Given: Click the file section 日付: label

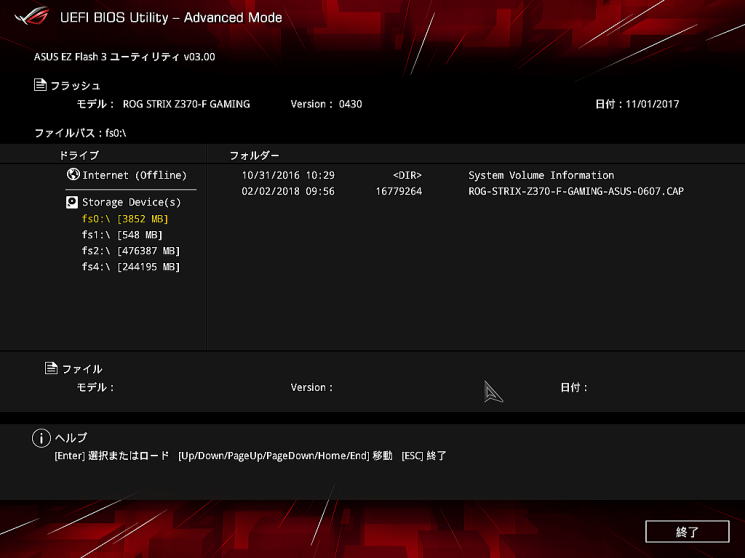Looking at the screenshot, I should click(x=574, y=387).
